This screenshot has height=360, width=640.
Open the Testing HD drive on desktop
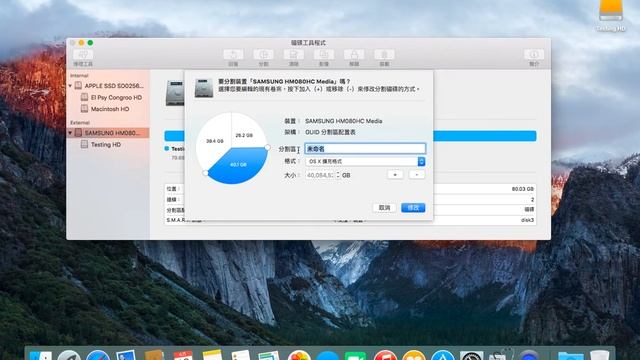[611, 16]
